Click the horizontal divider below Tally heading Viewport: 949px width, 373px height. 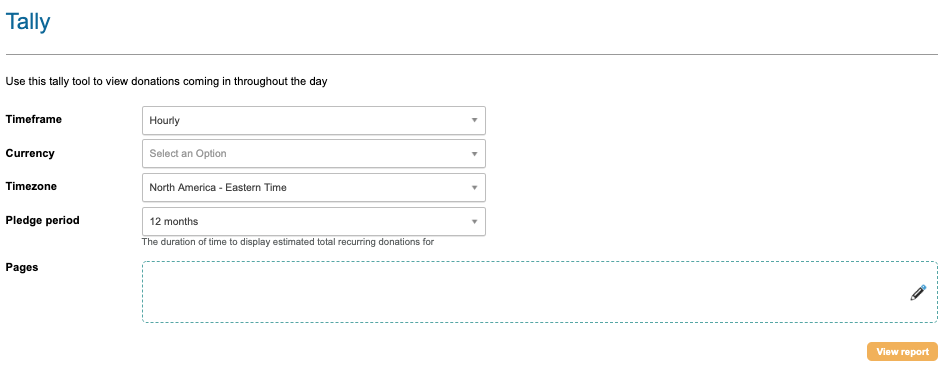pyautogui.click(x=471, y=54)
